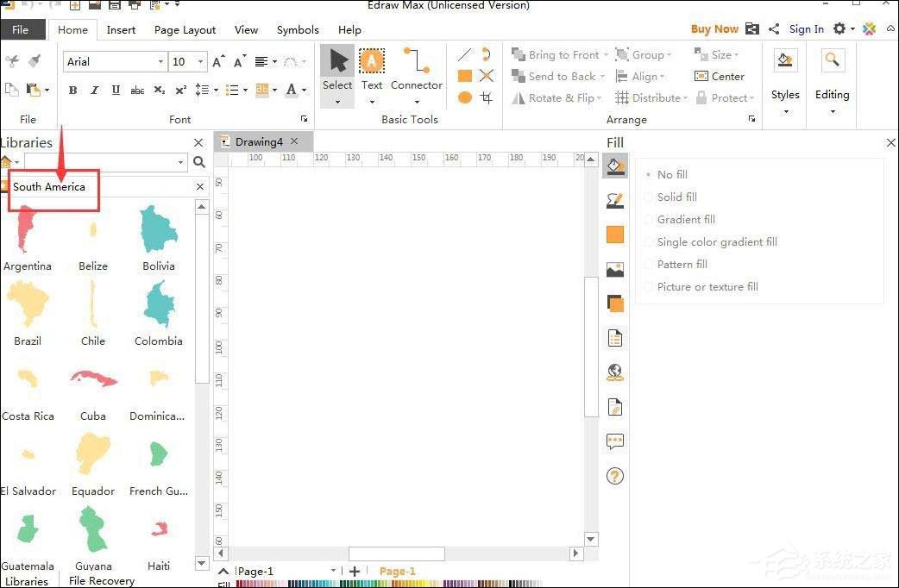Open the Fill paint bucket panel
Screen dimensions: 899x588
pos(615,166)
